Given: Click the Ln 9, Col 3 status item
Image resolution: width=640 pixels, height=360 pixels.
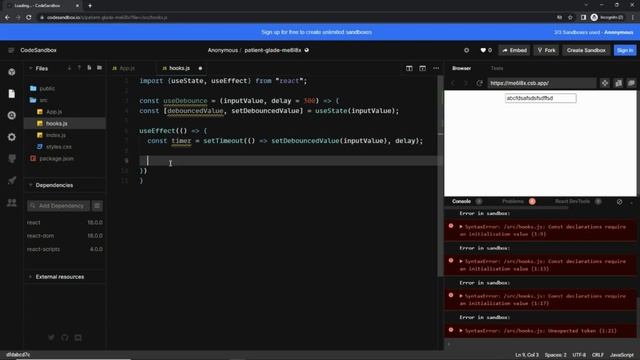Looking at the screenshot, I should coord(527,355).
